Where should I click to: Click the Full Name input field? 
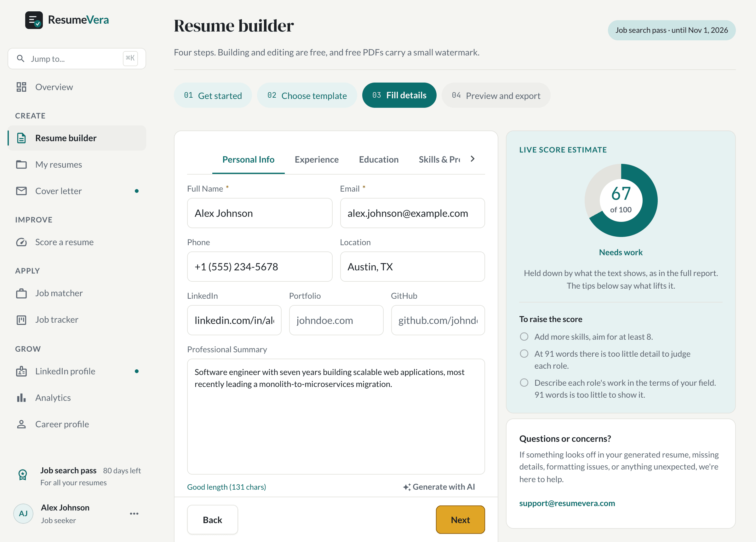pyautogui.click(x=260, y=213)
